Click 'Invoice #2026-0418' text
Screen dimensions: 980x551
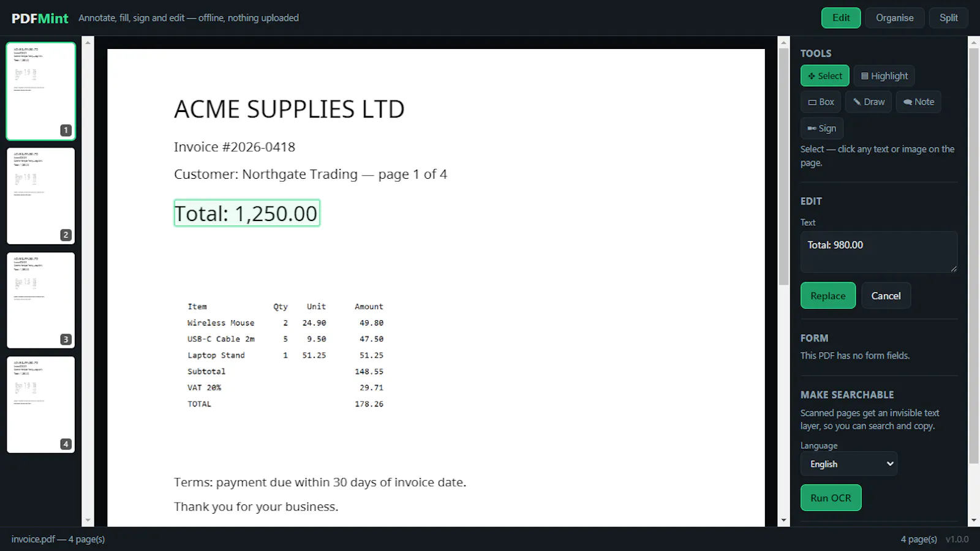pyautogui.click(x=235, y=147)
